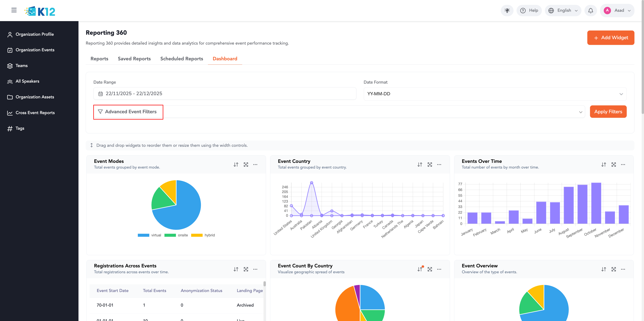Open the notifications bell
The width and height of the screenshot is (644, 321).
[591, 11]
